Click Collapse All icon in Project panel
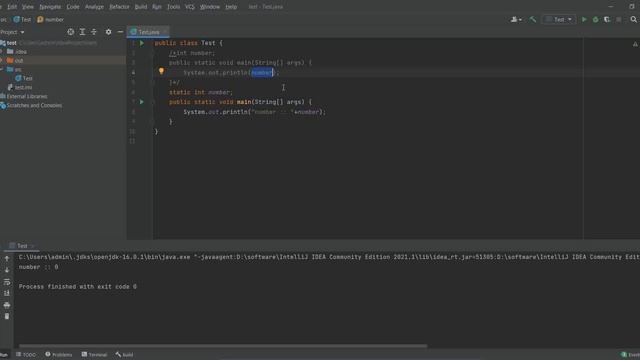 94,32
